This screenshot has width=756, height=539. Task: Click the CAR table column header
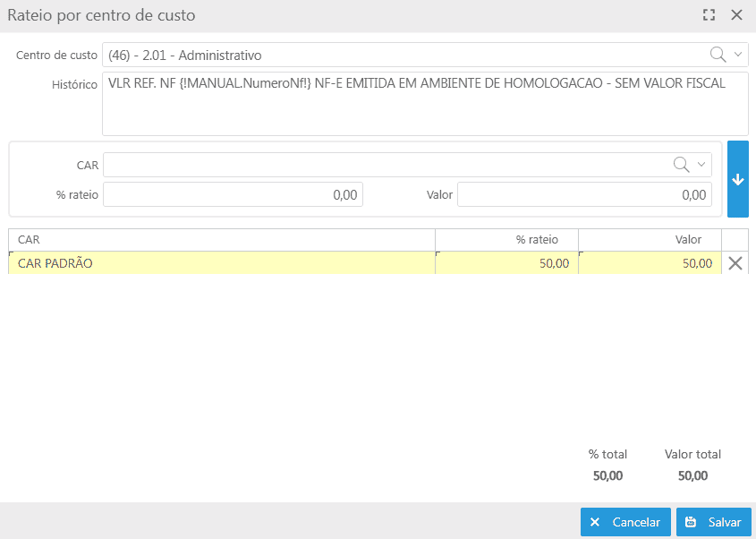click(x=221, y=240)
